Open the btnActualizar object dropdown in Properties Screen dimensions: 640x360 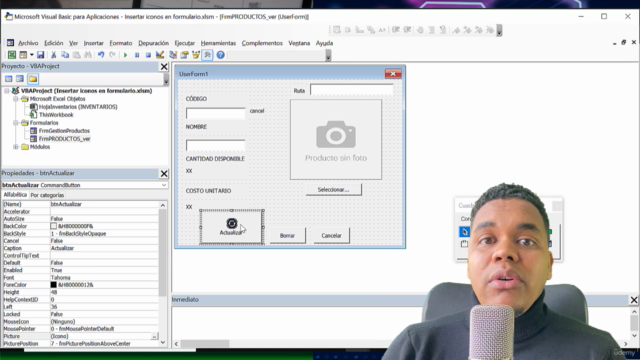[x=164, y=185]
